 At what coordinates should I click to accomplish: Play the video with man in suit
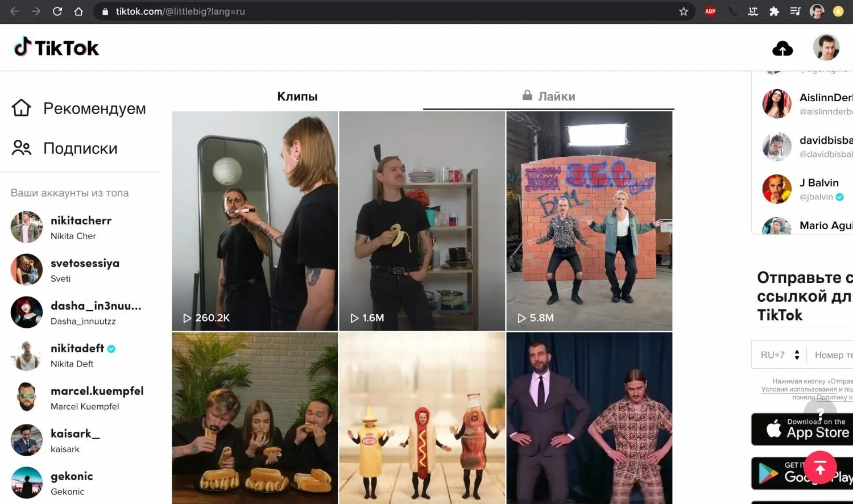[x=589, y=418]
